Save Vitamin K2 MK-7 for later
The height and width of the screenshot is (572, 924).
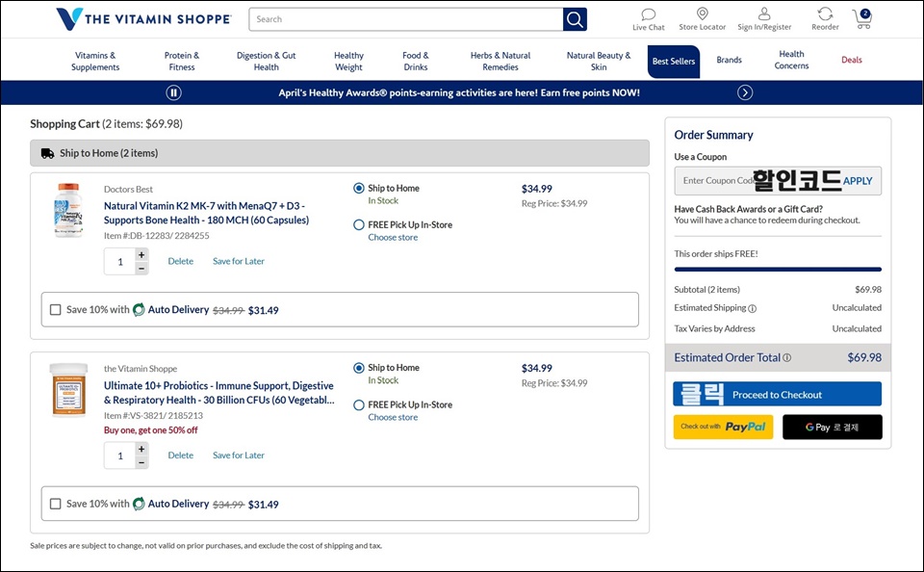[x=239, y=261]
